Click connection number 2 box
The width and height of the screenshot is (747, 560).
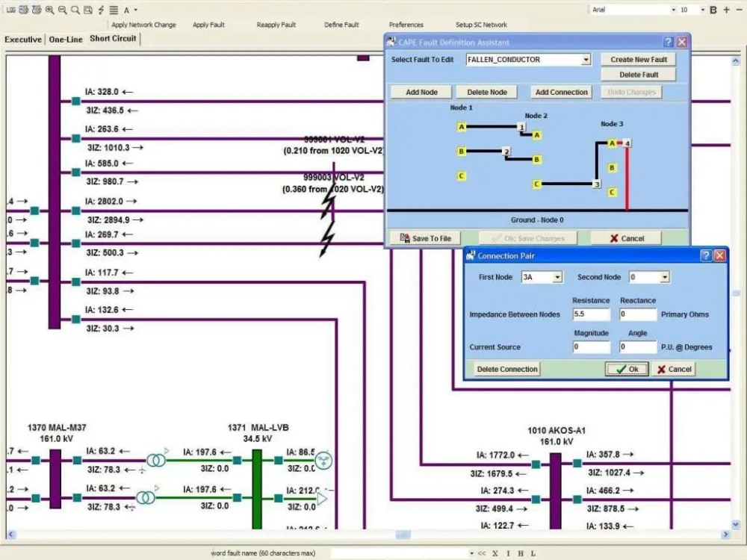pos(506,152)
